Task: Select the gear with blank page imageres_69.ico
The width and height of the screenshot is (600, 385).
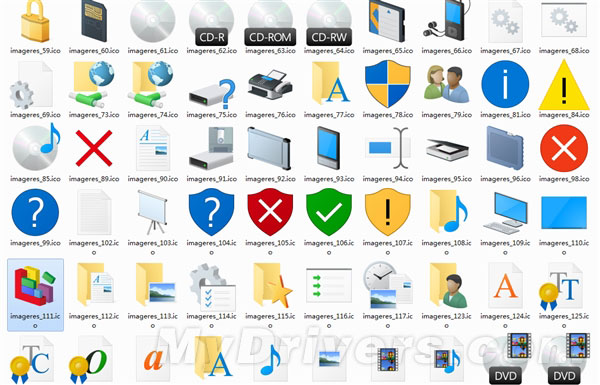Action: pyautogui.click(x=32, y=85)
